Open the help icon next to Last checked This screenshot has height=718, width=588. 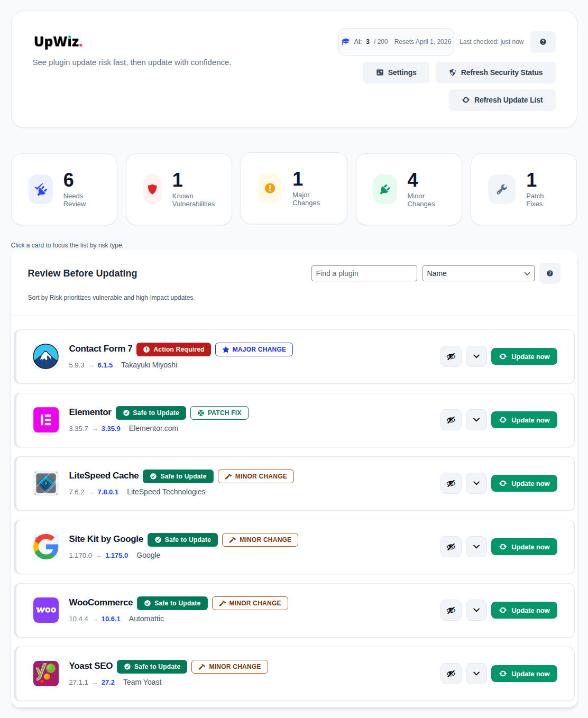tap(543, 42)
